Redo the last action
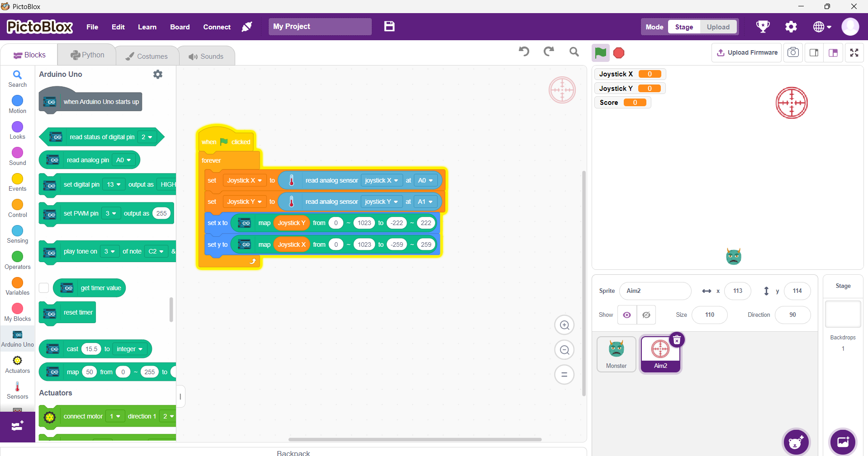Viewport: 868px width, 456px height. click(549, 52)
